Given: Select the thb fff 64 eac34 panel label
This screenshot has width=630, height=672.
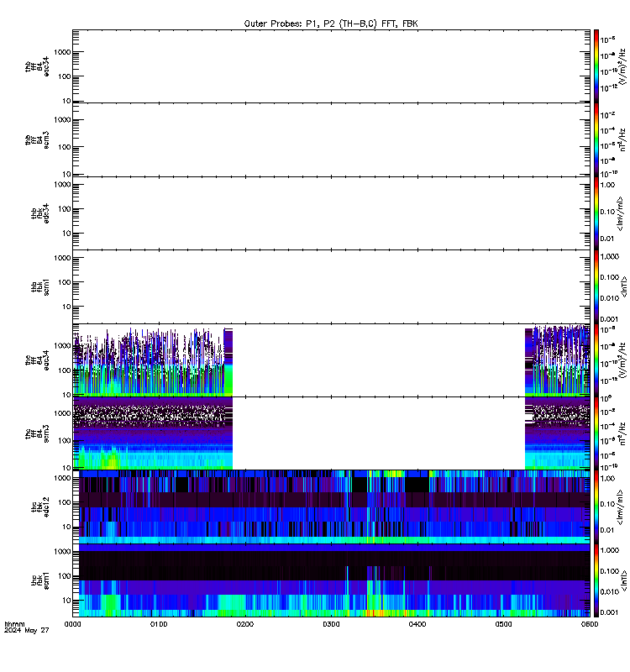Looking at the screenshot, I should 37,66.
